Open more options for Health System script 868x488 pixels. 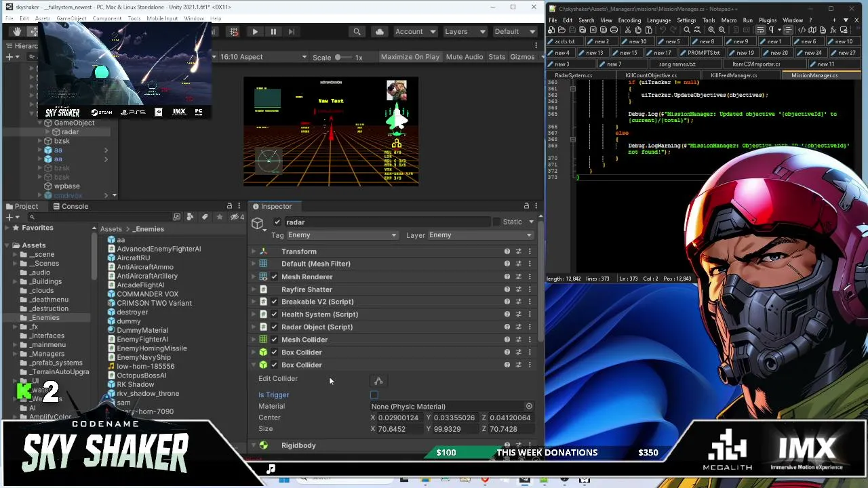[530, 314]
